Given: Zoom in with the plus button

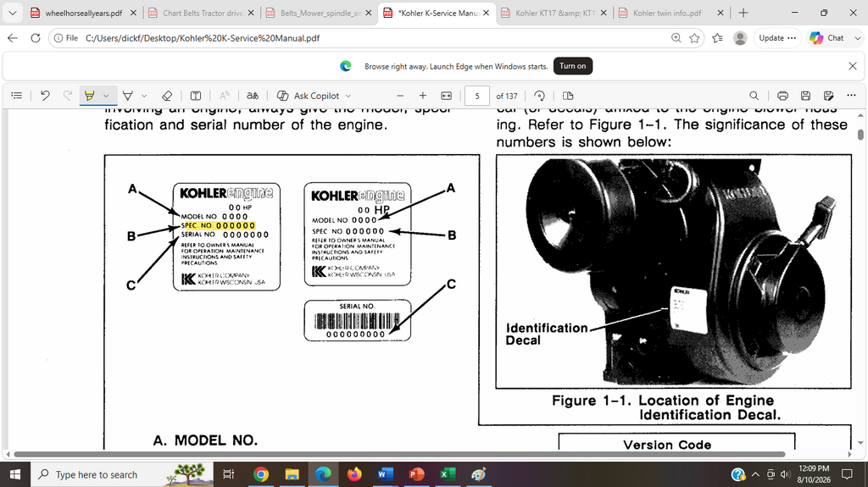Looking at the screenshot, I should (423, 96).
